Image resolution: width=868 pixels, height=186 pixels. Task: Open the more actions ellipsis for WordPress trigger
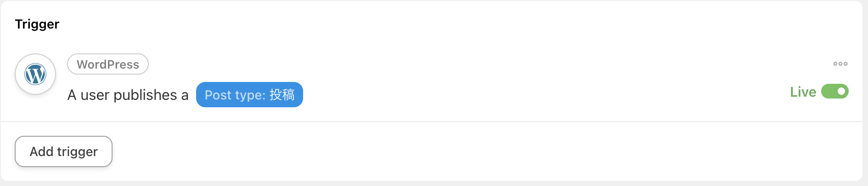(x=840, y=64)
